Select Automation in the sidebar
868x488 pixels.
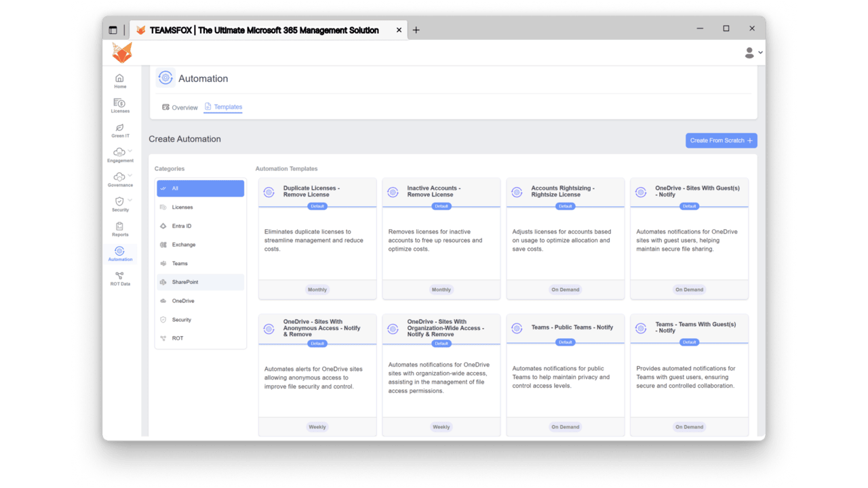tap(120, 254)
